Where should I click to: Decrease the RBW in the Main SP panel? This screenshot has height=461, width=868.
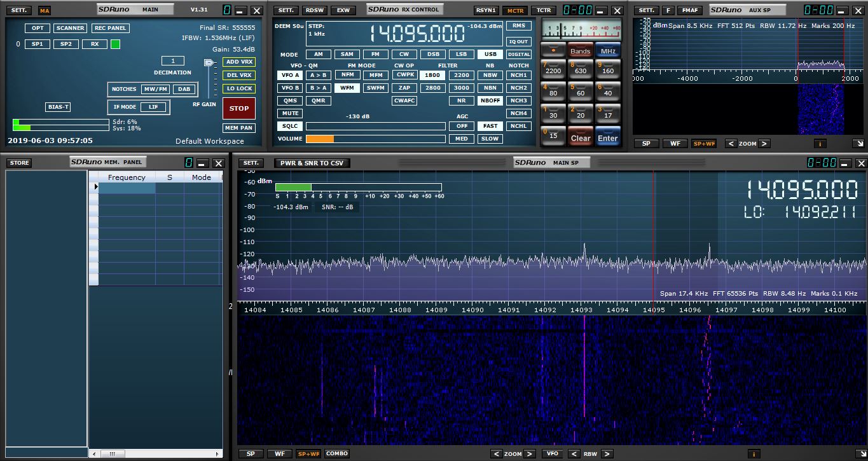pos(574,453)
